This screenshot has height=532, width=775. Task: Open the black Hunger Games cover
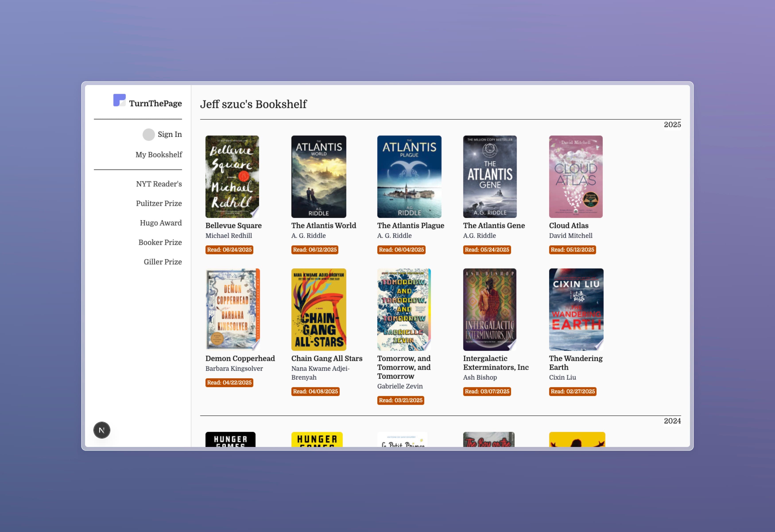231,439
